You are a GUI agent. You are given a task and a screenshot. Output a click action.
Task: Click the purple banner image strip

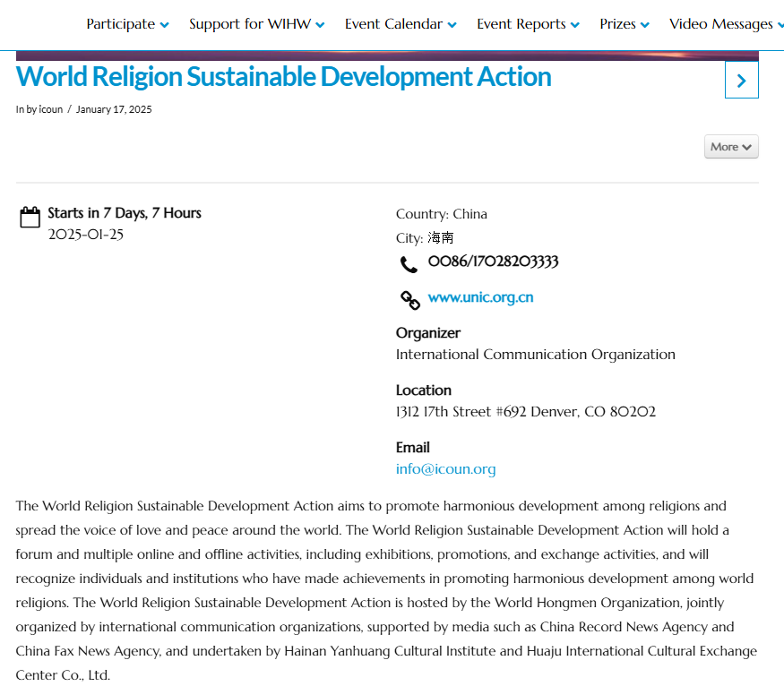tap(387, 56)
